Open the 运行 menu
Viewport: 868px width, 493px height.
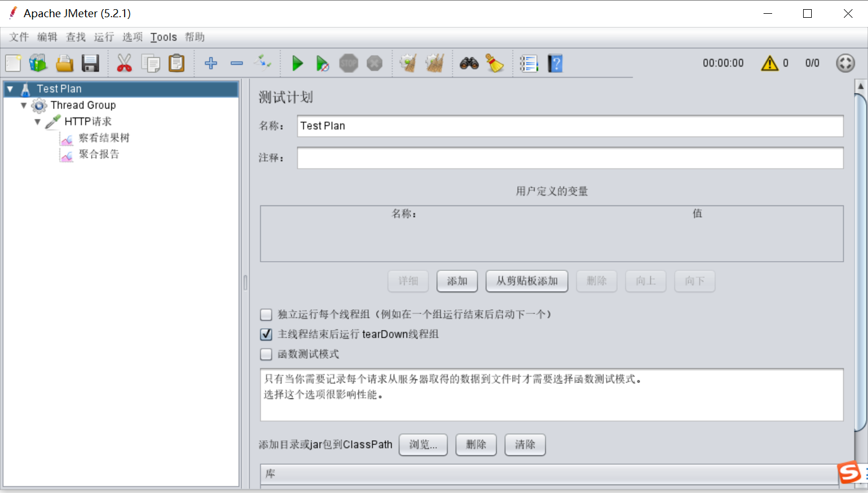(104, 37)
